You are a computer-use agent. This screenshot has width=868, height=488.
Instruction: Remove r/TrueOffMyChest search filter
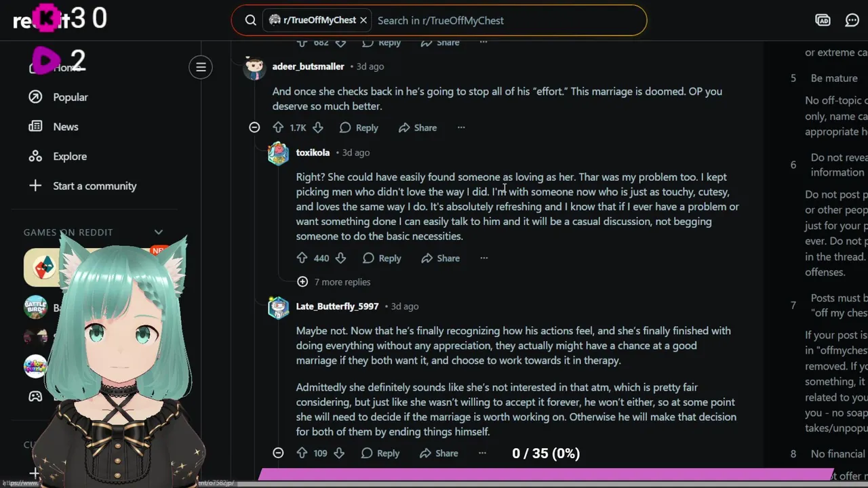pyautogui.click(x=363, y=20)
